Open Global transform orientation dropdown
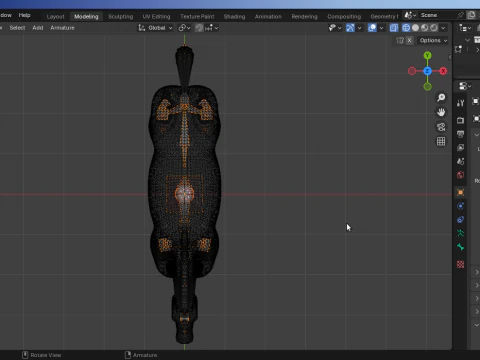The height and width of the screenshot is (360, 480). 156,28
